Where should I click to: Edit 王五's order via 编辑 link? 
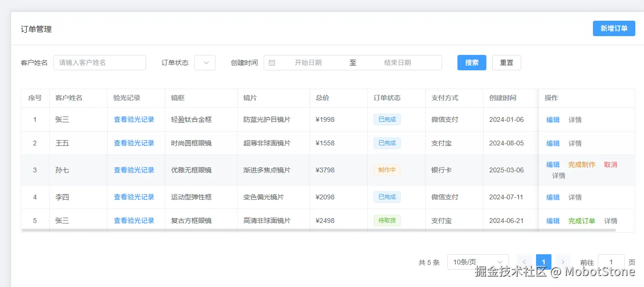click(x=552, y=143)
